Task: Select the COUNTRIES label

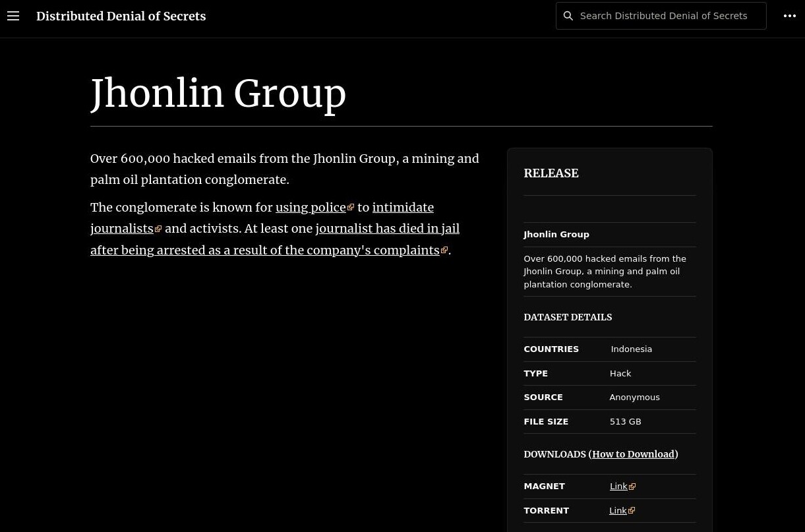Action: pyautogui.click(x=551, y=349)
